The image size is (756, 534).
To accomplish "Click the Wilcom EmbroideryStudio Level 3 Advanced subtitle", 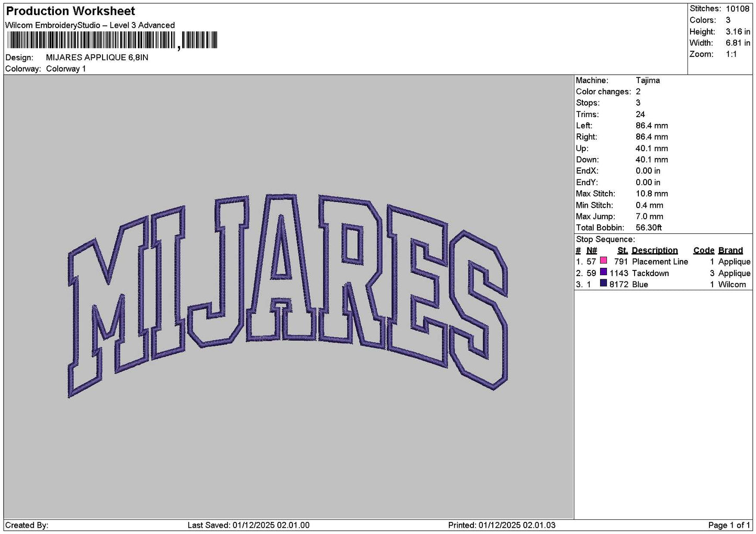I will [x=90, y=25].
